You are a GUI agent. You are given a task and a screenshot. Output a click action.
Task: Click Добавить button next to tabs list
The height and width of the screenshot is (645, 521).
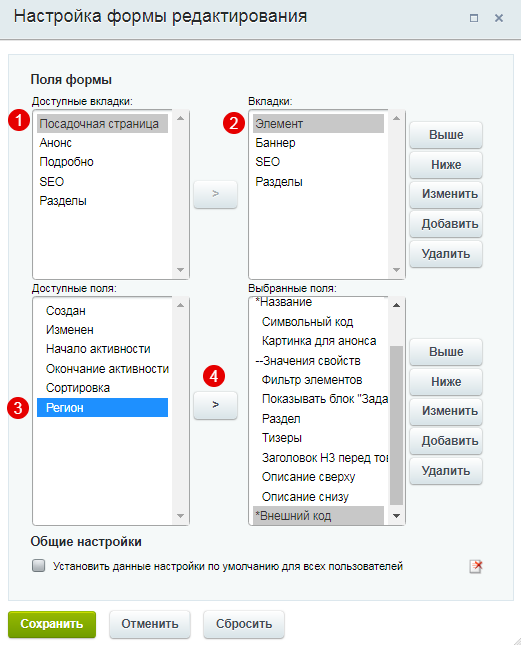tap(446, 224)
